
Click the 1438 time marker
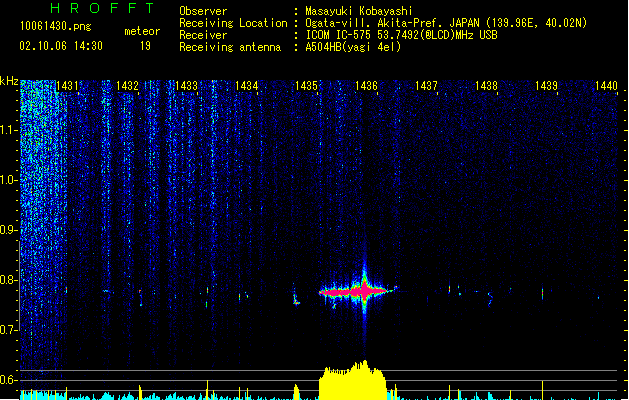coord(486,86)
